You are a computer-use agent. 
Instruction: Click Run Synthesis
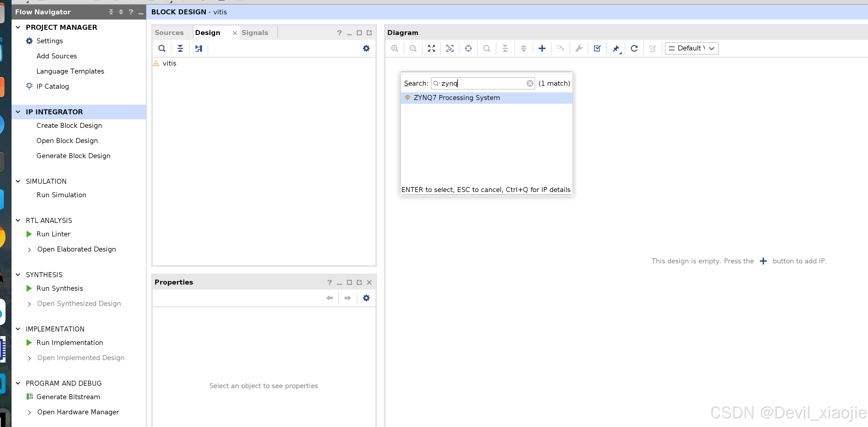click(x=60, y=288)
